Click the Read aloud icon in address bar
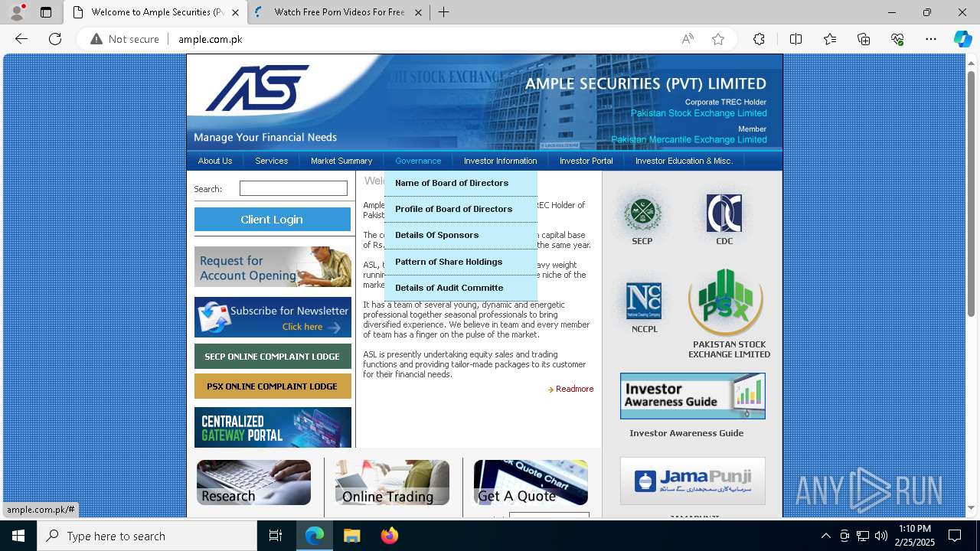980x551 pixels. pyautogui.click(x=688, y=39)
